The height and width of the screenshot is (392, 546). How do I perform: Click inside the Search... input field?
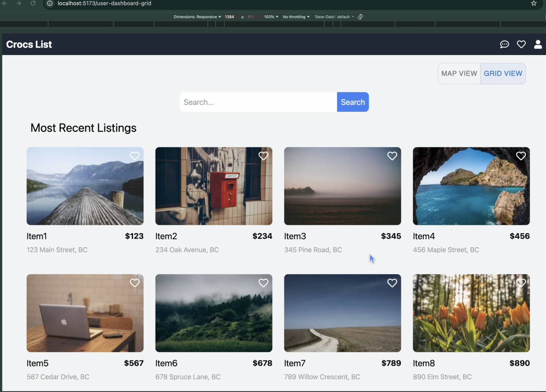pos(258,102)
